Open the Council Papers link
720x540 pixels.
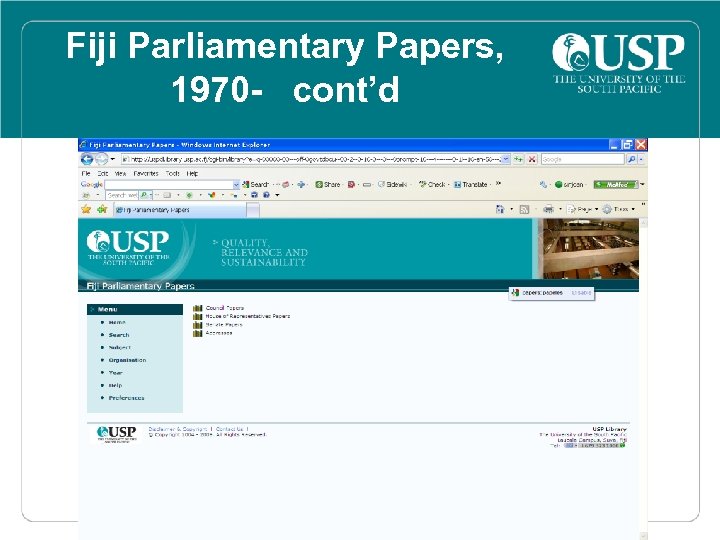click(225, 308)
